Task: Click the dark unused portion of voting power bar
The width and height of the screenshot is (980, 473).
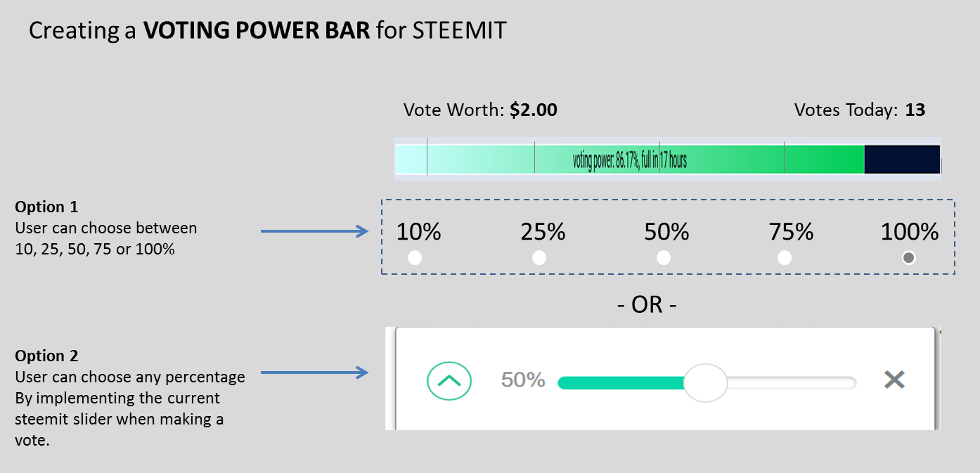Action: click(902, 160)
